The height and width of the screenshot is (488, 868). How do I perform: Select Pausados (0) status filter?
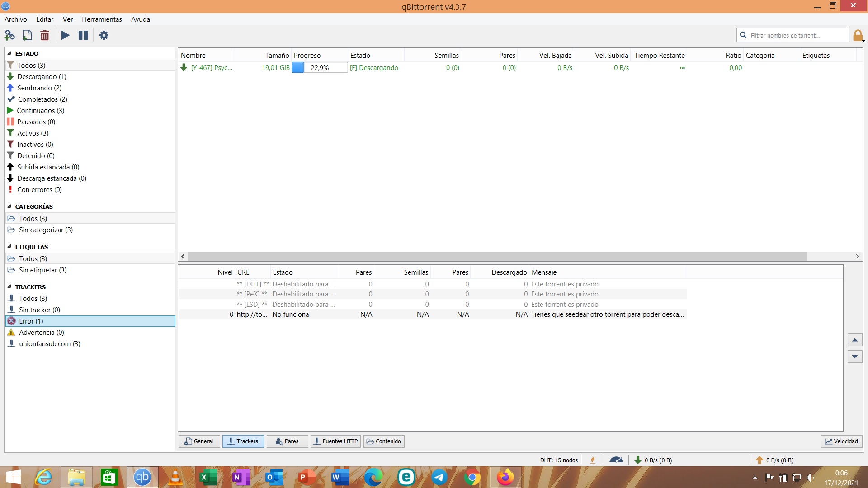(90, 122)
